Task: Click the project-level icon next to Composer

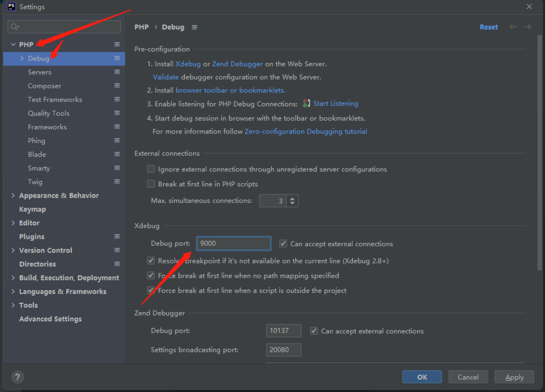Action: [x=117, y=86]
